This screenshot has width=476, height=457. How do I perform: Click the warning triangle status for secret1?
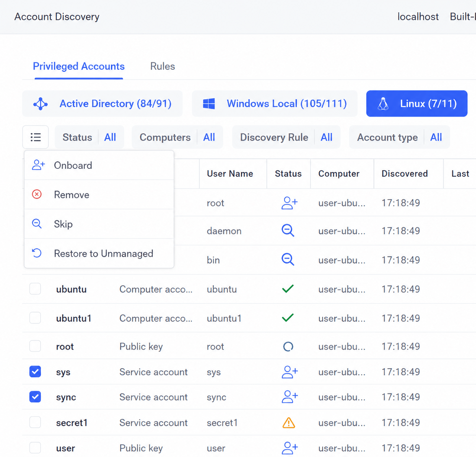click(x=289, y=422)
